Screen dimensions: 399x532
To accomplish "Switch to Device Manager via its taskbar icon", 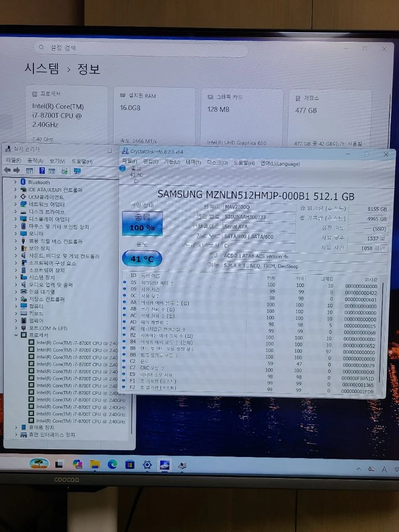I will (182, 465).
